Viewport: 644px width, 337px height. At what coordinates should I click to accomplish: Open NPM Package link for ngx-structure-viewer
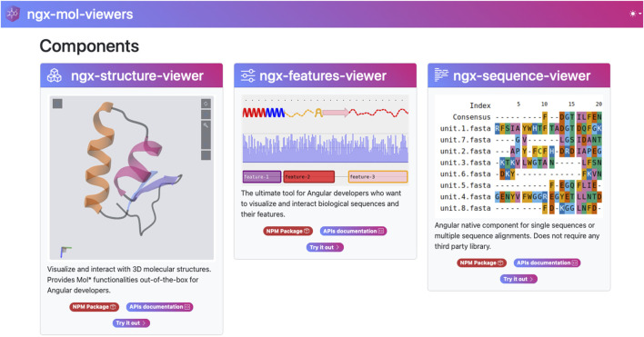[x=94, y=307]
